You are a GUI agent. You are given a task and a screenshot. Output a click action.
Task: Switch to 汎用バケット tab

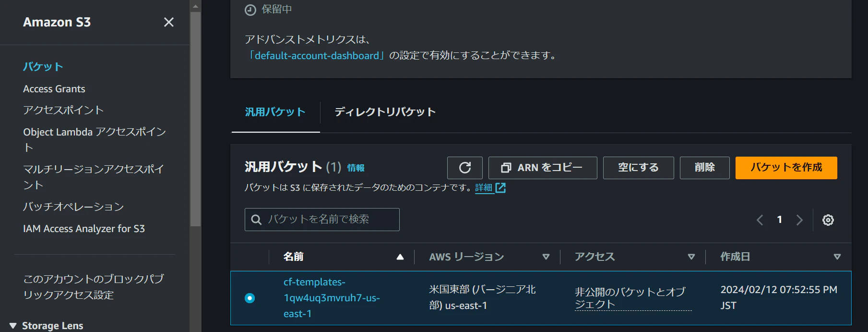275,112
